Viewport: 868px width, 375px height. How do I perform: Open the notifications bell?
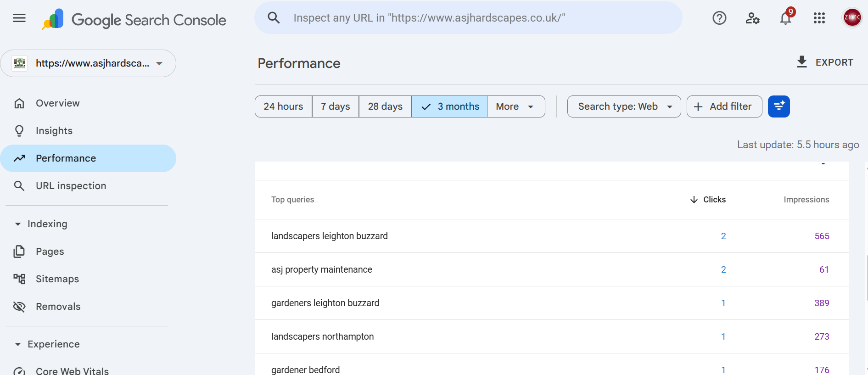tap(785, 18)
